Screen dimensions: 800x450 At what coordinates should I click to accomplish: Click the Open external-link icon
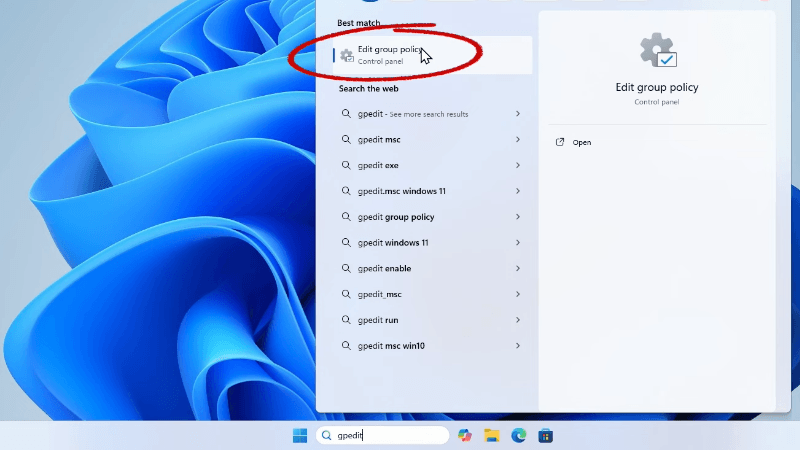[560, 142]
